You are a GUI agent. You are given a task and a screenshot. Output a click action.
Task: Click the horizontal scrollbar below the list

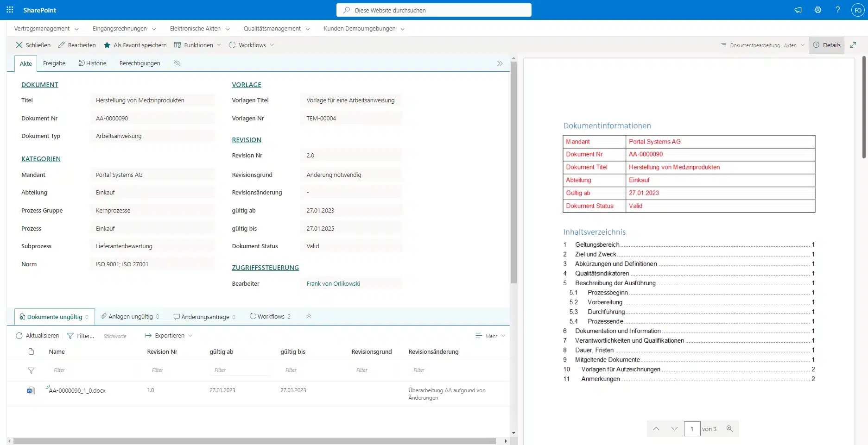click(x=255, y=441)
